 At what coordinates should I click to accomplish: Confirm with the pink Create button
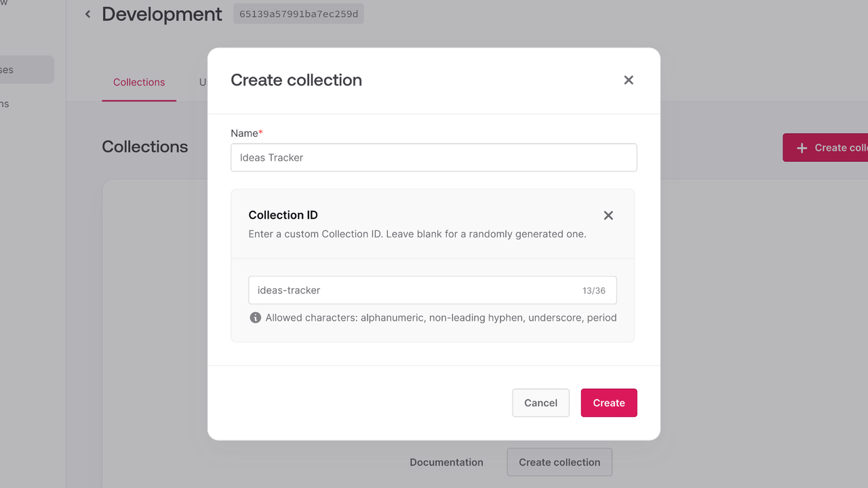[608, 403]
